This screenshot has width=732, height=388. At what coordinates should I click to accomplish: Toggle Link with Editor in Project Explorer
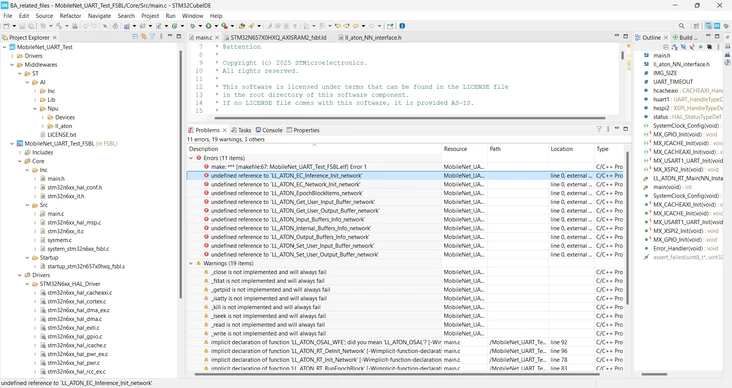tap(144, 36)
